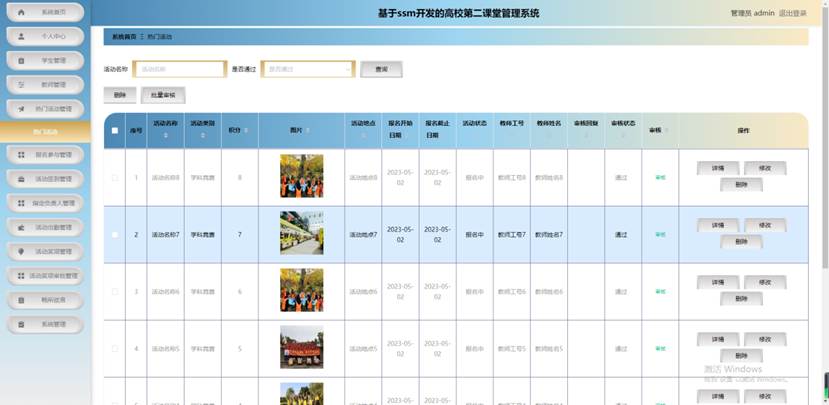This screenshot has width=829, height=405.
Task: Check the checkbox for row 活动名称8
Action: pos(115,178)
